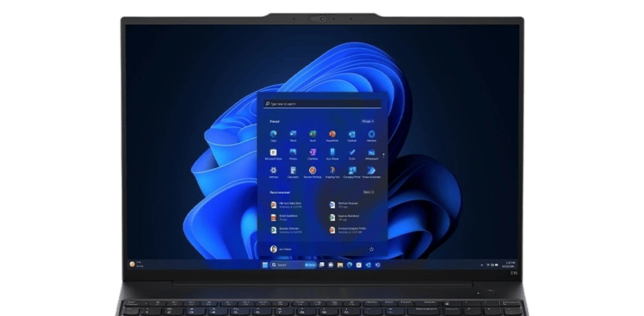644x316 pixels.
Task: Open the recommended Expense Worksheet file
Action: 345,217
